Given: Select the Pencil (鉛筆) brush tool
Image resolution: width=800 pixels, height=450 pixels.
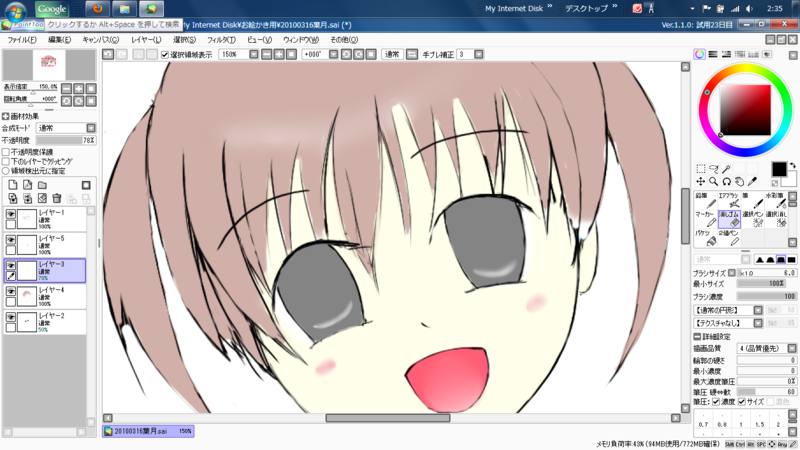Looking at the screenshot, I should pos(705,201).
